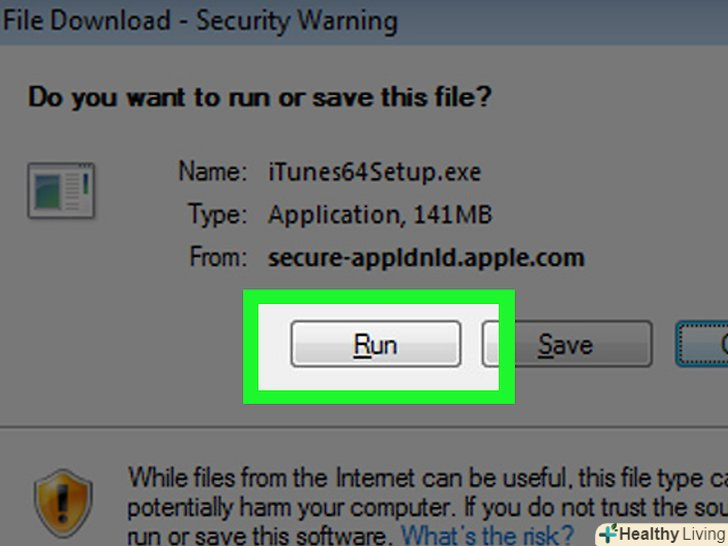Screen dimensions: 728x546
Task: Click the secure-appldnld.apple.com source text
Action: tap(426, 258)
